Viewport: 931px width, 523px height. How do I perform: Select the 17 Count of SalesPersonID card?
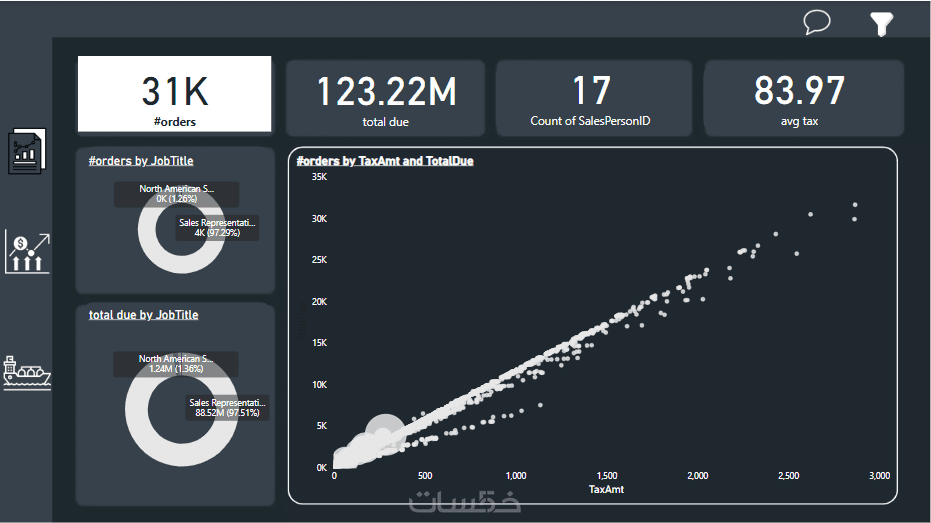[x=594, y=98]
